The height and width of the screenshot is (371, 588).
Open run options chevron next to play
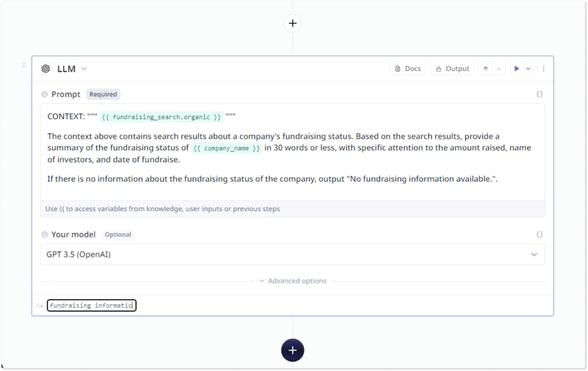click(528, 69)
